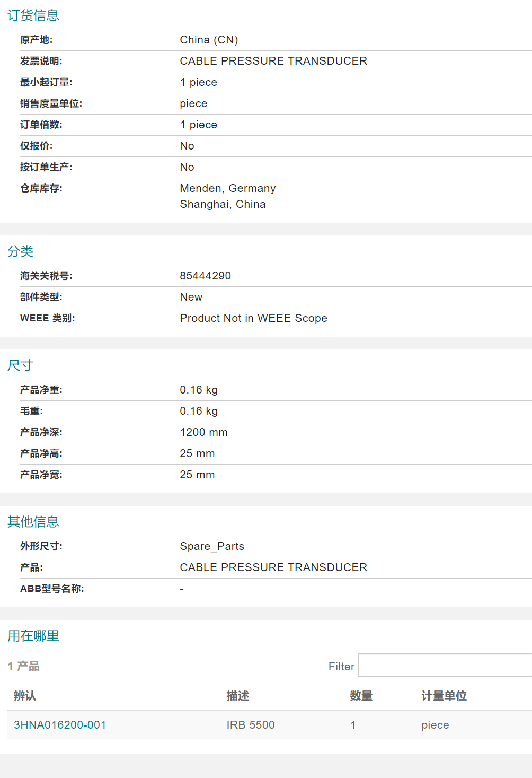Toggle the 用在哪里 section header
This screenshot has width=532, height=778.
click(x=33, y=636)
